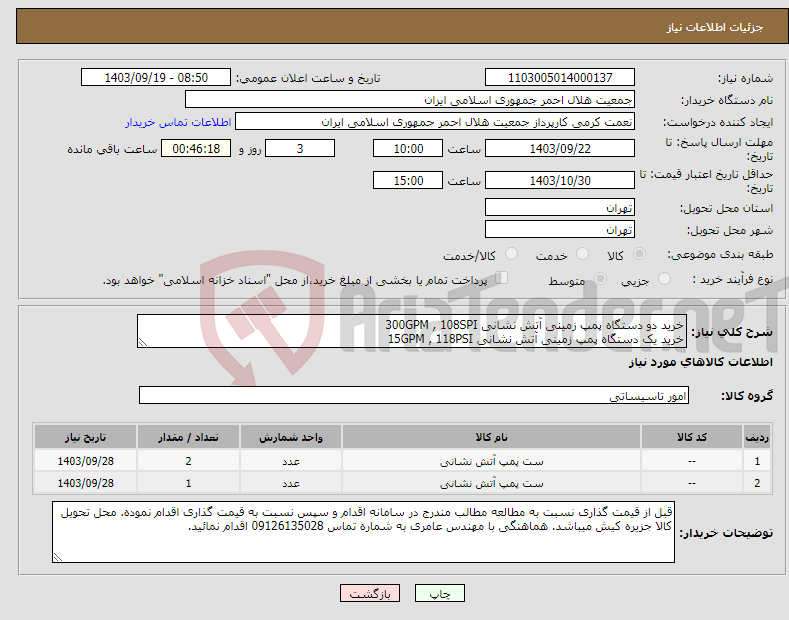Image resolution: width=789 pixels, height=620 pixels.
Task: Click the need number field 1103005014000137
Action: pos(560,78)
